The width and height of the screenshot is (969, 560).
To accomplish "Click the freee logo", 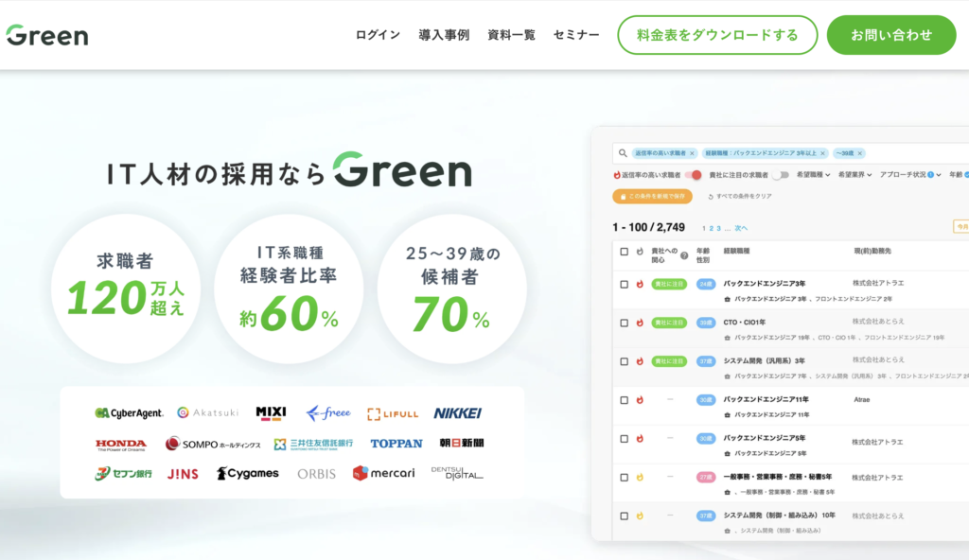I will click(328, 412).
